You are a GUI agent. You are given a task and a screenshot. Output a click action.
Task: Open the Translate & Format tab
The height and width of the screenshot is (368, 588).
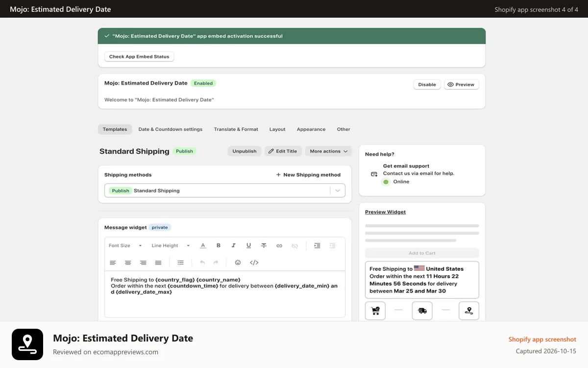(236, 130)
